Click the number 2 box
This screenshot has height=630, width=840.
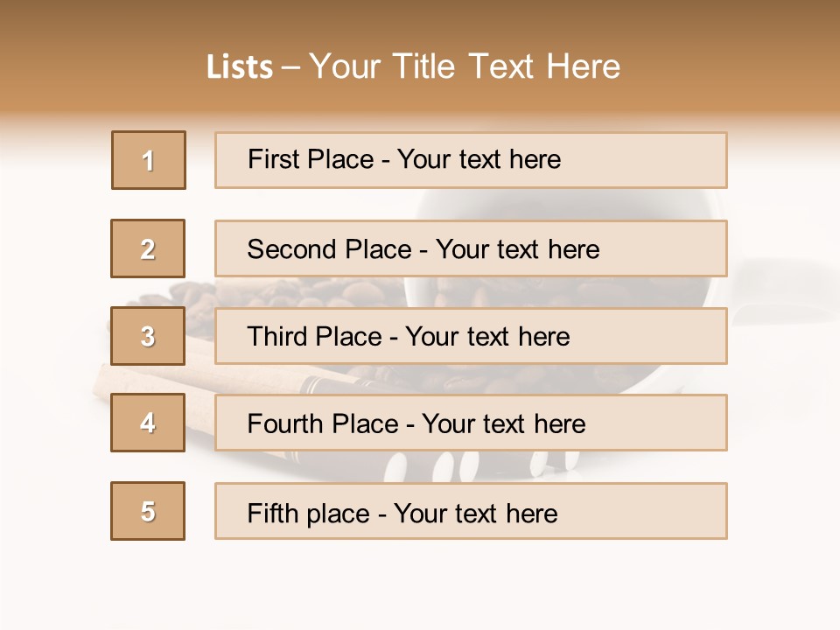tap(148, 248)
